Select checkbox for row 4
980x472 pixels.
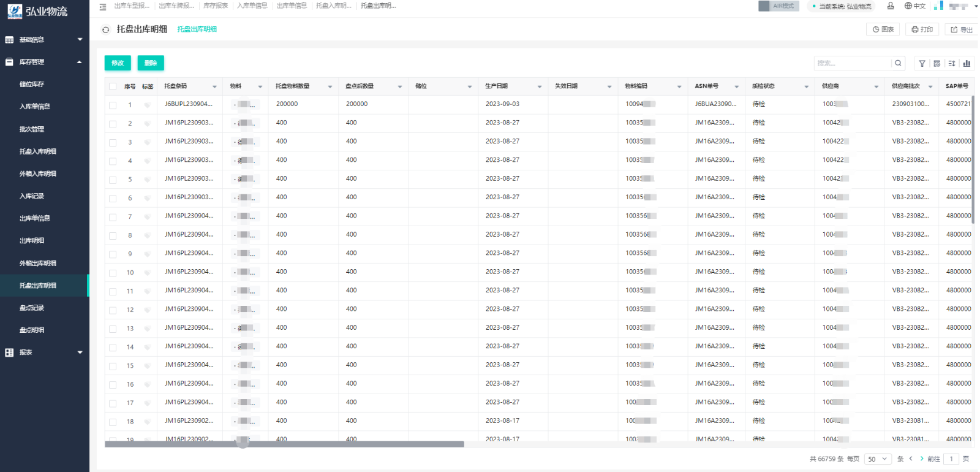coord(113,161)
